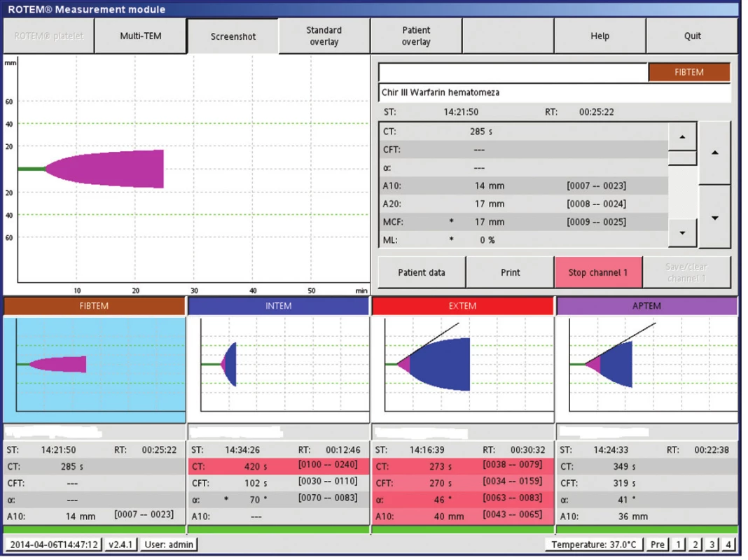
Task: Click the APTEM A10 36 mm row
Action: coord(647,516)
